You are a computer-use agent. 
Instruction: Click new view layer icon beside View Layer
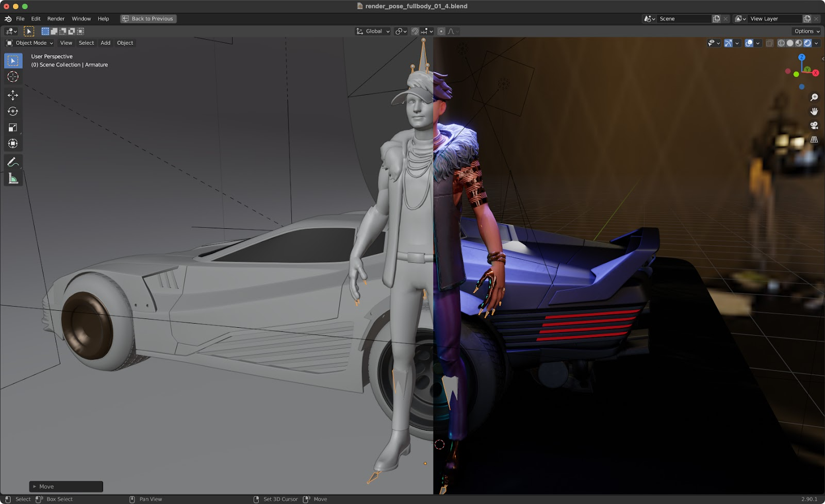point(807,19)
